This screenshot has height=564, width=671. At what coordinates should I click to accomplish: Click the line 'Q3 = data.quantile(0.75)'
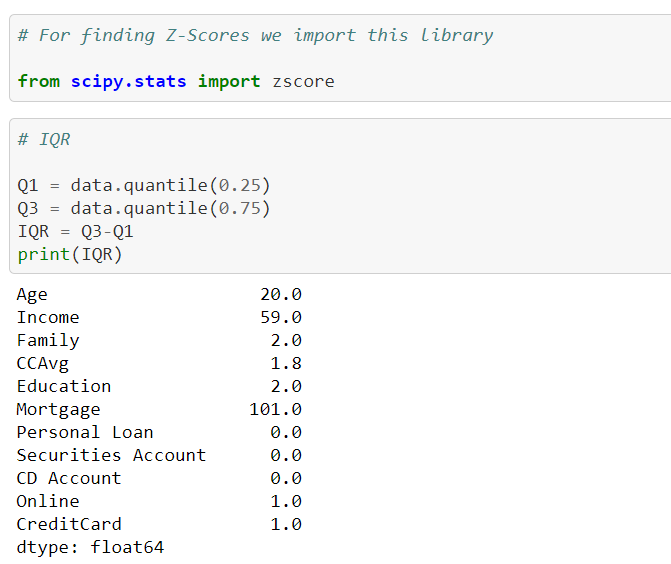click(144, 208)
